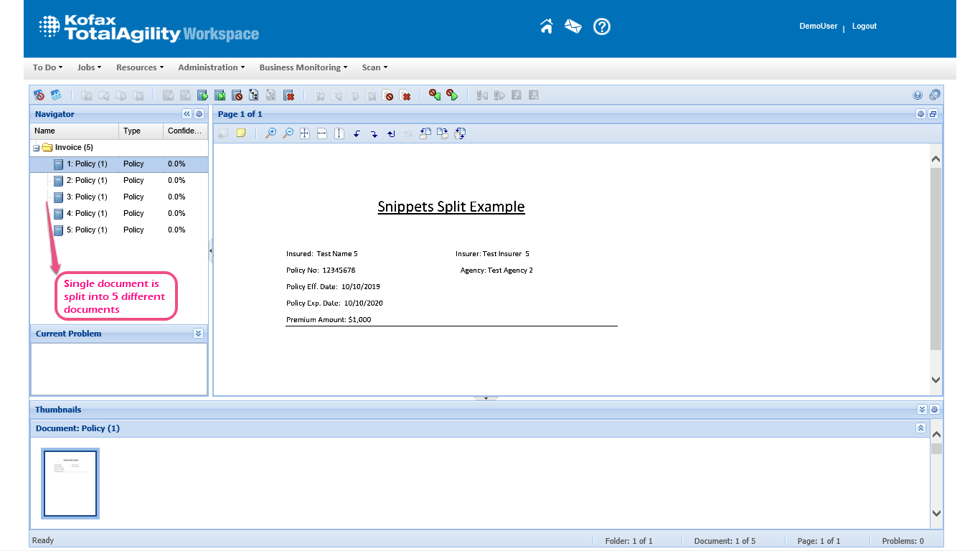
Task: Click the Logout link
Action: coord(864,26)
